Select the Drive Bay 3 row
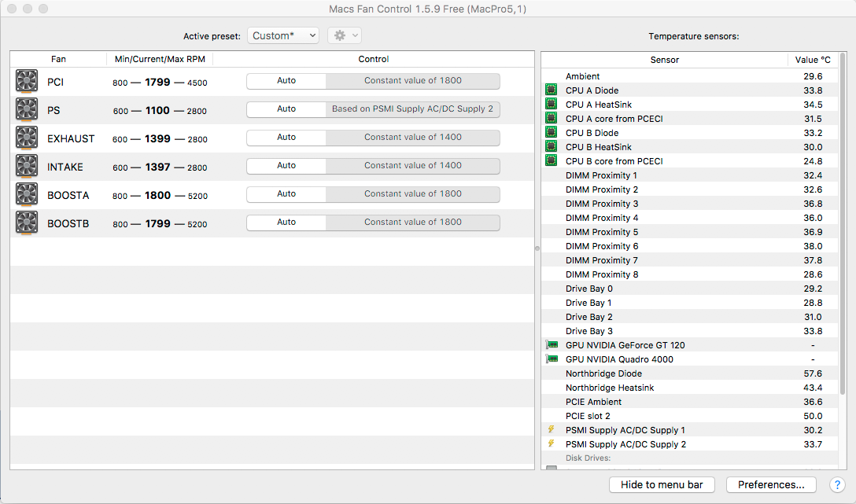Screen dimensions: 856x504 click(689, 331)
